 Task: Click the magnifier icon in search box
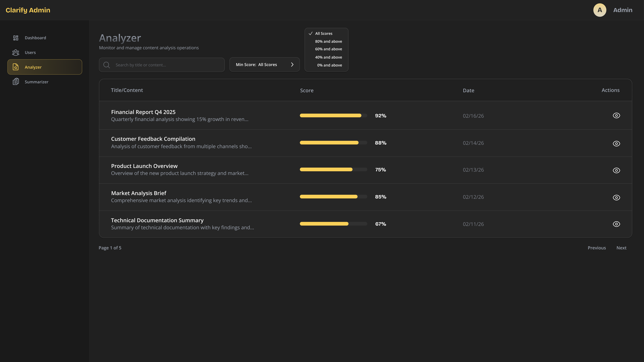[107, 65]
